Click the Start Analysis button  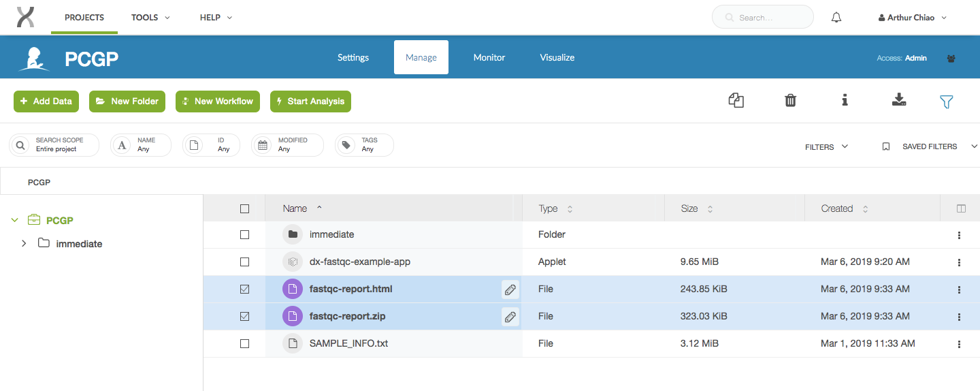(x=310, y=101)
